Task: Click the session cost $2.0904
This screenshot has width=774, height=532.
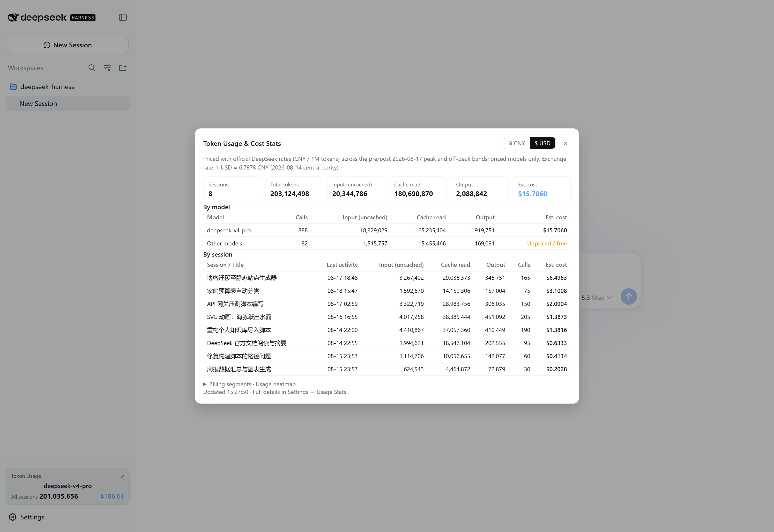Action: pos(556,304)
